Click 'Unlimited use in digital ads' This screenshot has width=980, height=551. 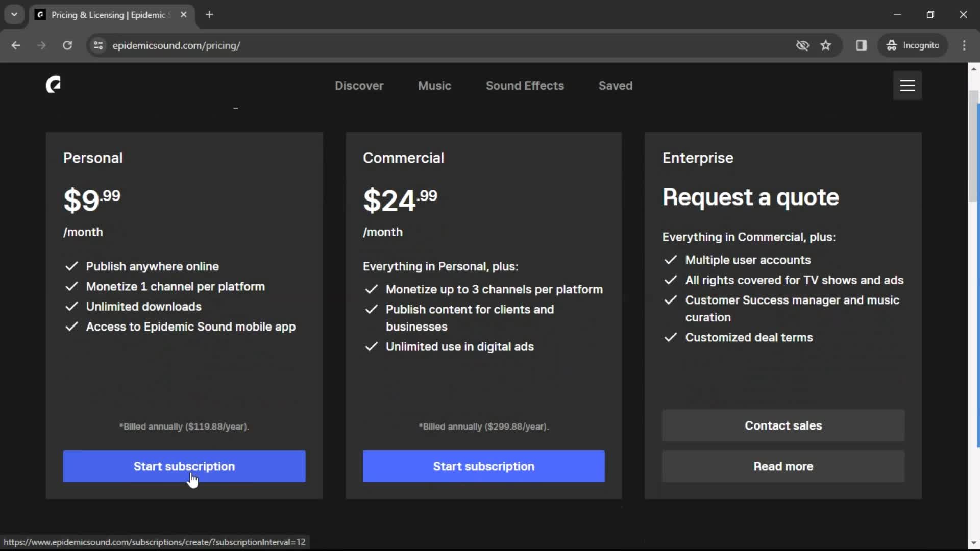[459, 347]
